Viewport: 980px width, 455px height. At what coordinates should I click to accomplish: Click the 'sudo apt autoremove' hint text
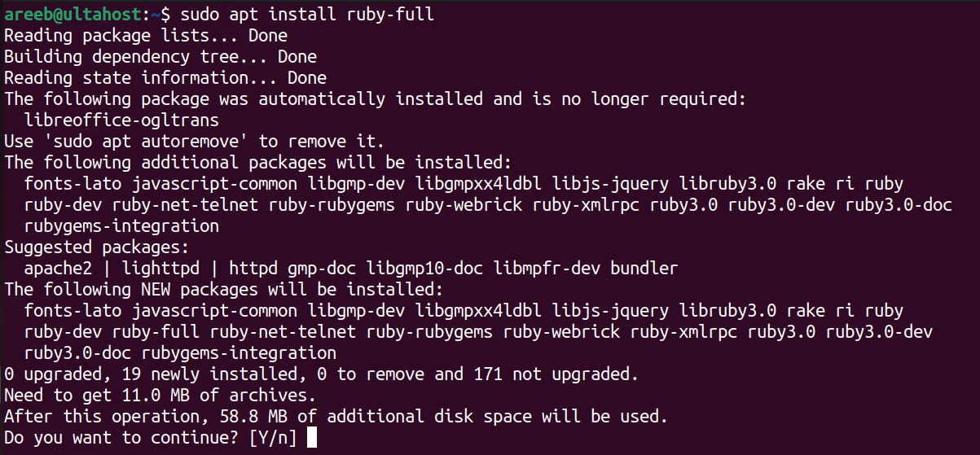click(x=147, y=142)
